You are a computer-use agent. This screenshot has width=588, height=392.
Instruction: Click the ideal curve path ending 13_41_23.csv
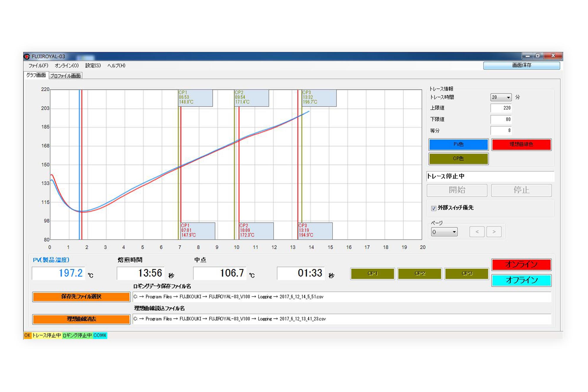pyautogui.click(x=342, y=319)
